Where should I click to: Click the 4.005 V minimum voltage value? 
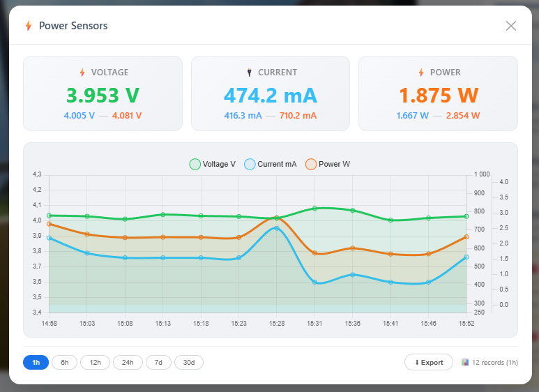[79, 116]
